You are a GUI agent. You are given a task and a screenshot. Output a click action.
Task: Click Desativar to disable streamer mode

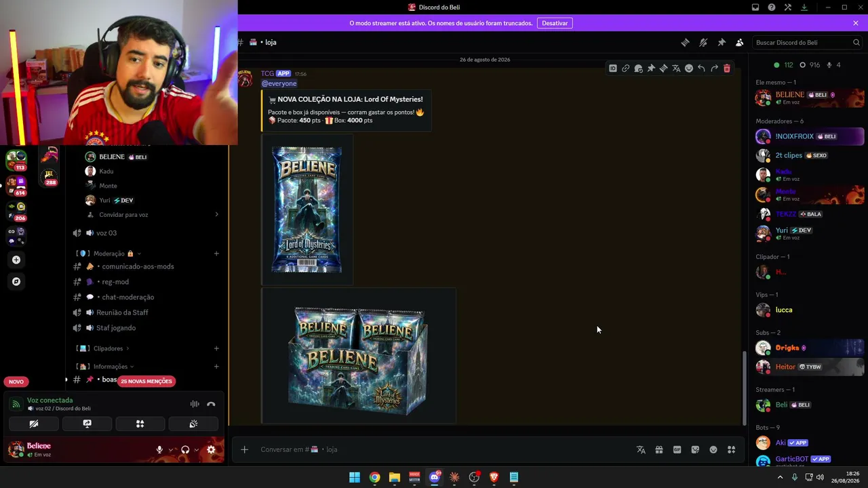pos(555,23)
